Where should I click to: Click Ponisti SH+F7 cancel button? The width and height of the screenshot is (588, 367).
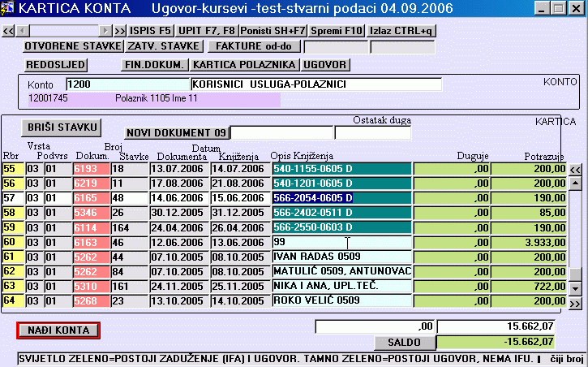click(x=273, y=31)
